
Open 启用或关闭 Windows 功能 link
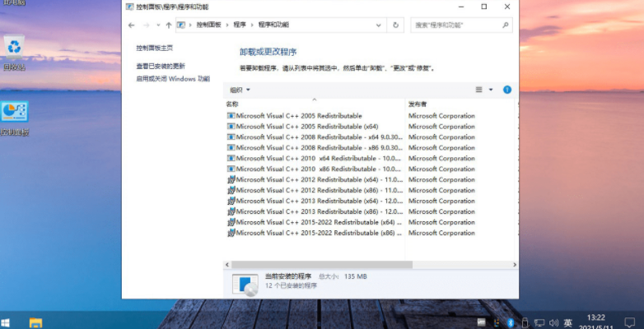pos(173,79)
